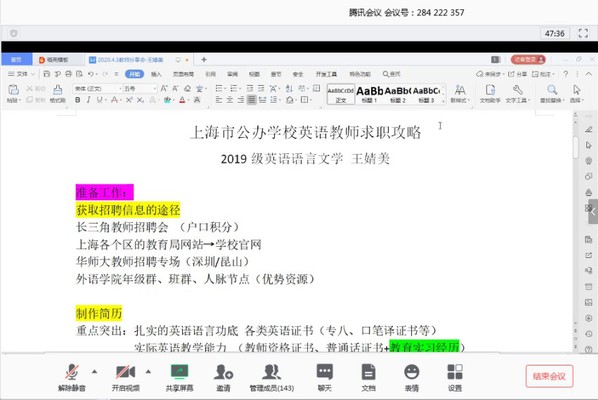This screenshot has height=400, width=598.
Task: Open the 插入 ribbon tab
Action: click(156, 74)
